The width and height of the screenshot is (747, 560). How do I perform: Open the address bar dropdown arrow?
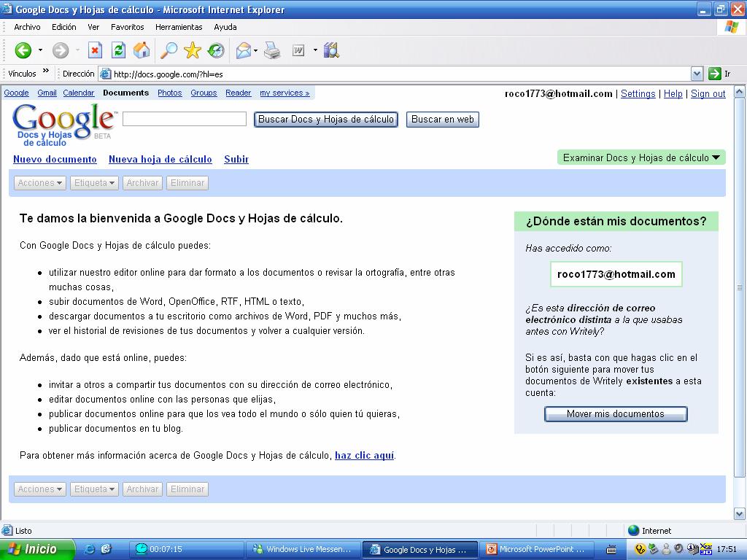[697, 74]
